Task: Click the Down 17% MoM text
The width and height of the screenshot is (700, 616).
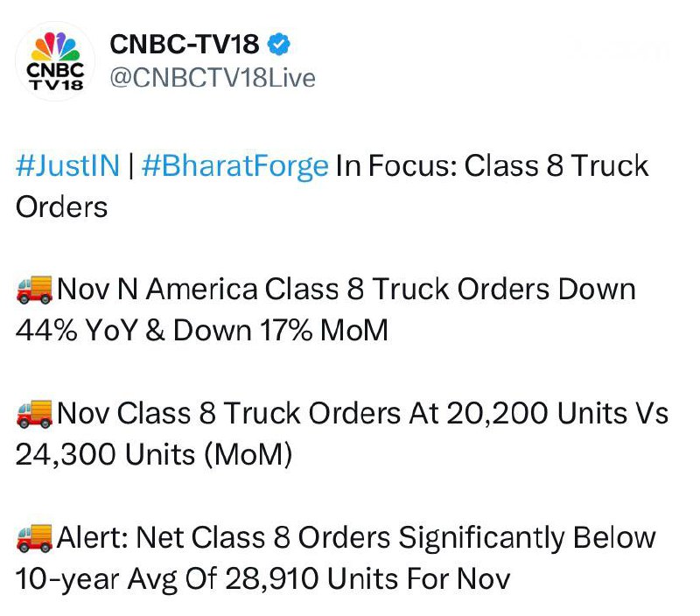Action: [280, 330]
